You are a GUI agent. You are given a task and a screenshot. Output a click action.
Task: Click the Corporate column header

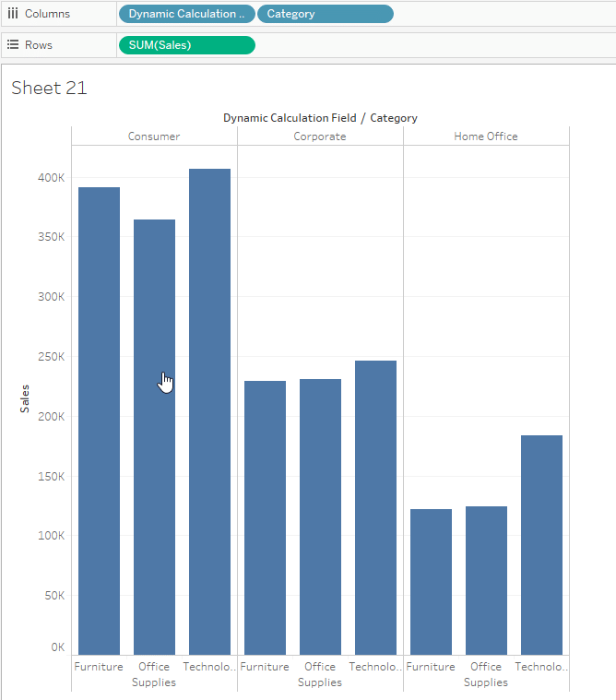(x=320, y=136)
